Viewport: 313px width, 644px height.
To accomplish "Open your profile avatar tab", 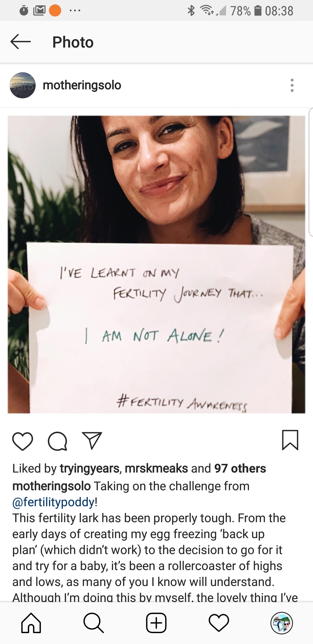I will point(282,623).
